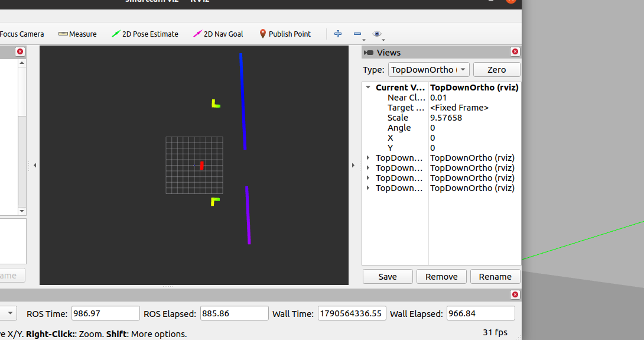Click the Remove view button

(441, 277)
